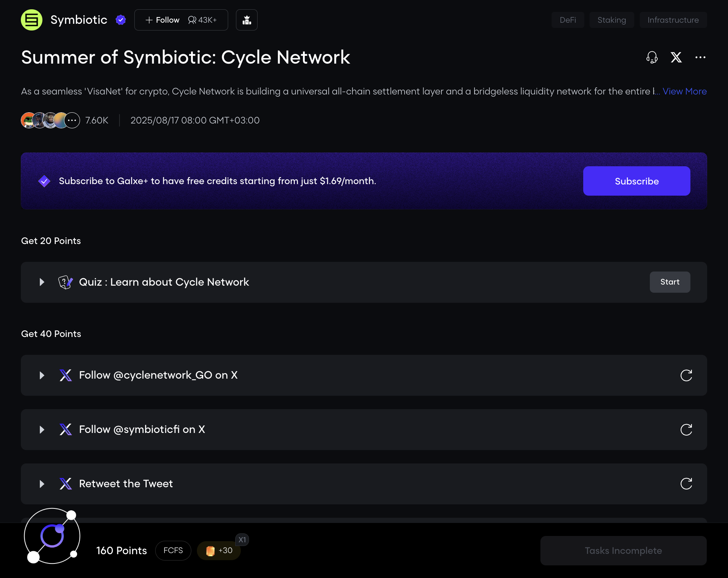The width and height of the screenshot is (728, 578).
Task: Refresh the Follow @symbioticfi task status
Action: tap(686, 430)
